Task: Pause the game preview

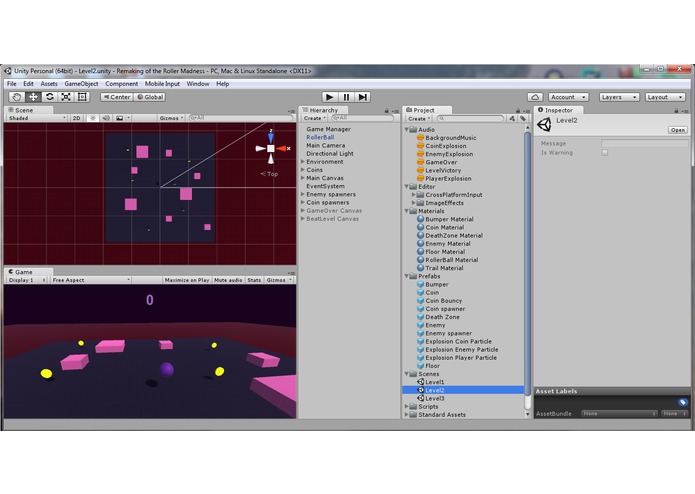Action: click(346, 97)
